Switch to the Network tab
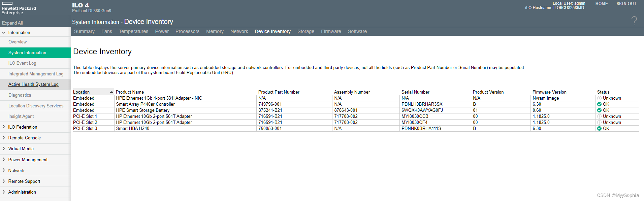 pyautogui.click(x=239, y=31)
